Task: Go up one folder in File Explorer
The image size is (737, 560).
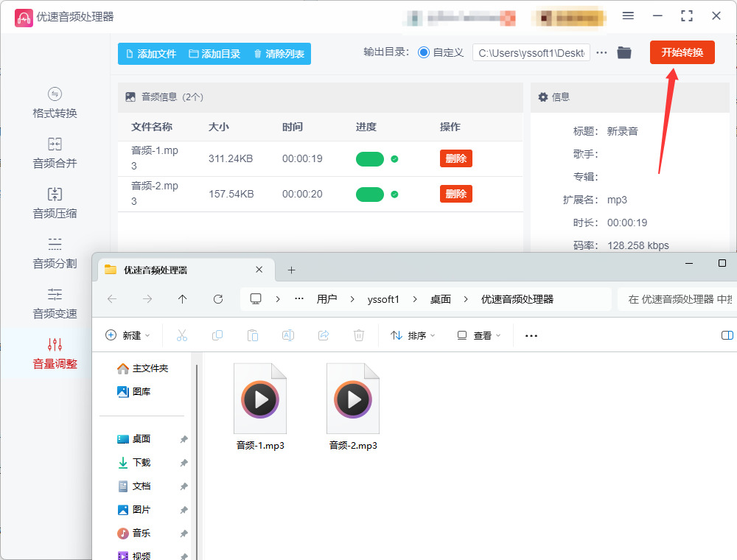Action: pyautogui.click(x=182, y=299)
